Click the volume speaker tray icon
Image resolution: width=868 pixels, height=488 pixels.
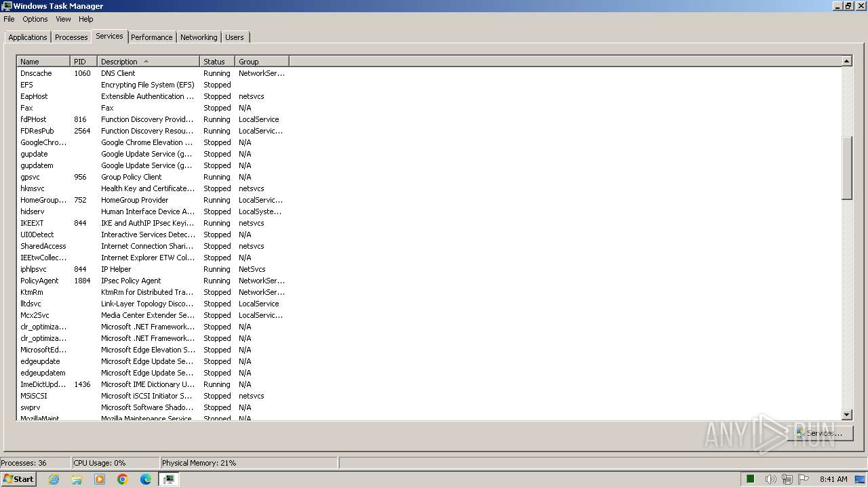[770, 479]
